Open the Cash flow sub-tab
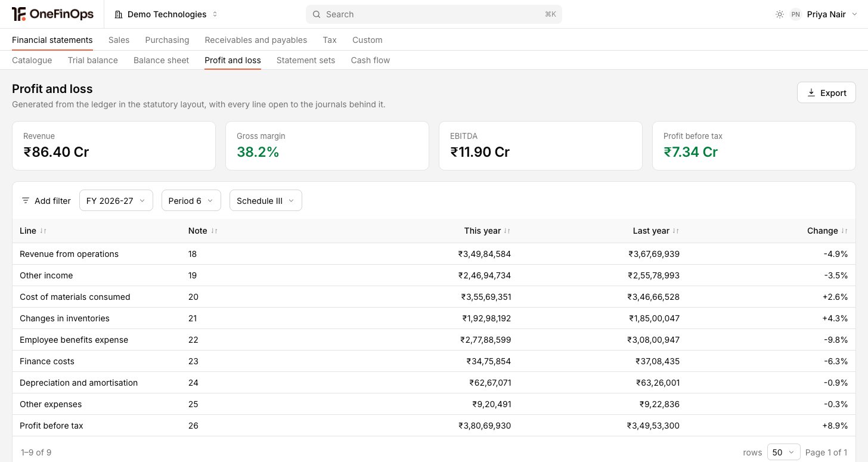The image size is (868, 462). point(370,60)
